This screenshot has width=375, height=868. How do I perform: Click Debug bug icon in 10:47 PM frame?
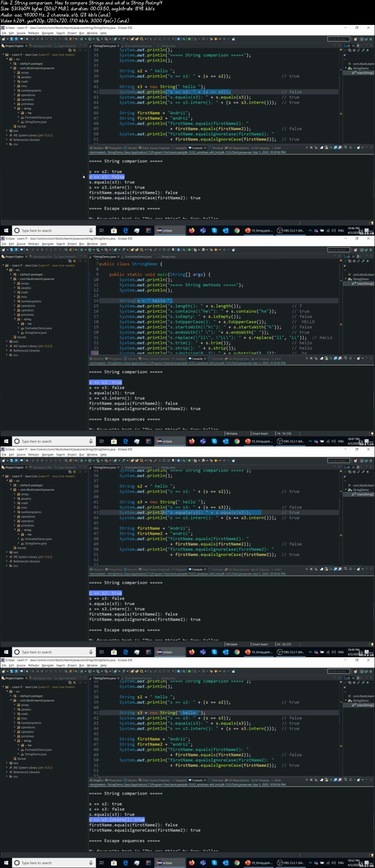click(x=82, y=250)
